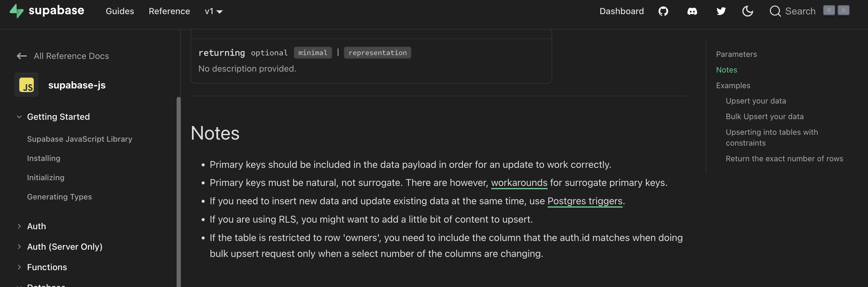Follow the workarounds link
The image size is (868, 287).
[519, 183]
